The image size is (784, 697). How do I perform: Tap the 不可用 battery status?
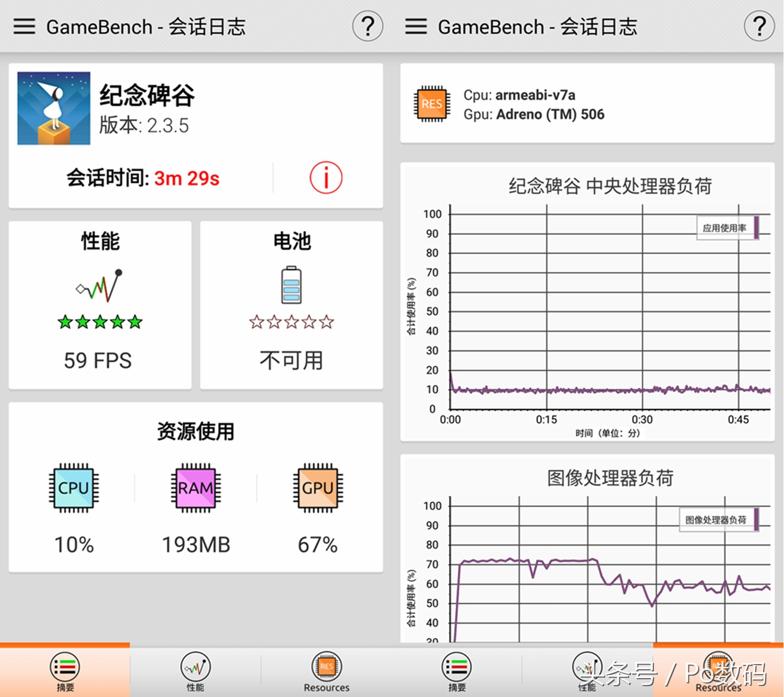[x=291, y=360]
